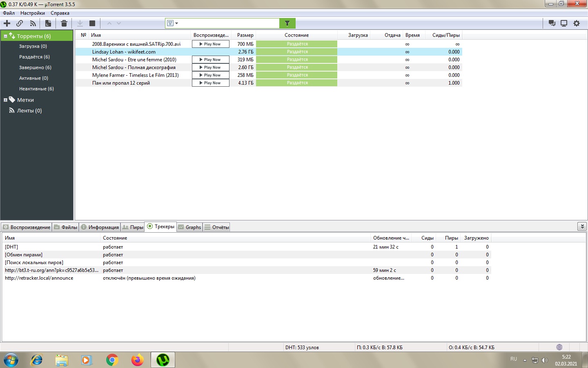Click Add Torrent from URL link icon
The image size is (588, 368).
pyautogui.click(x=20, y=23)
